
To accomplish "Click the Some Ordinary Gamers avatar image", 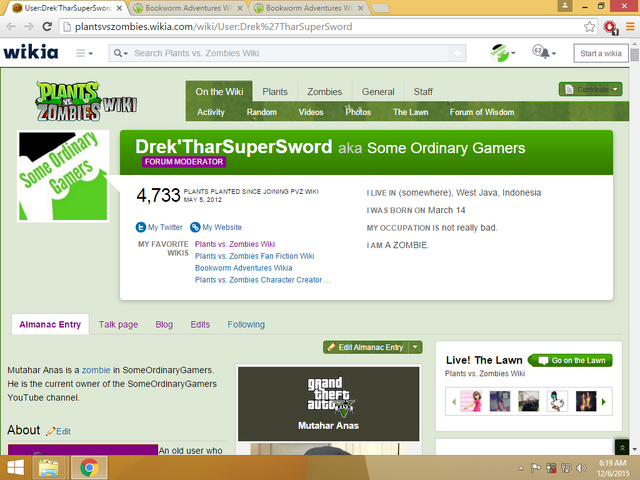I will pyautogui.click(x=63, y=176).
